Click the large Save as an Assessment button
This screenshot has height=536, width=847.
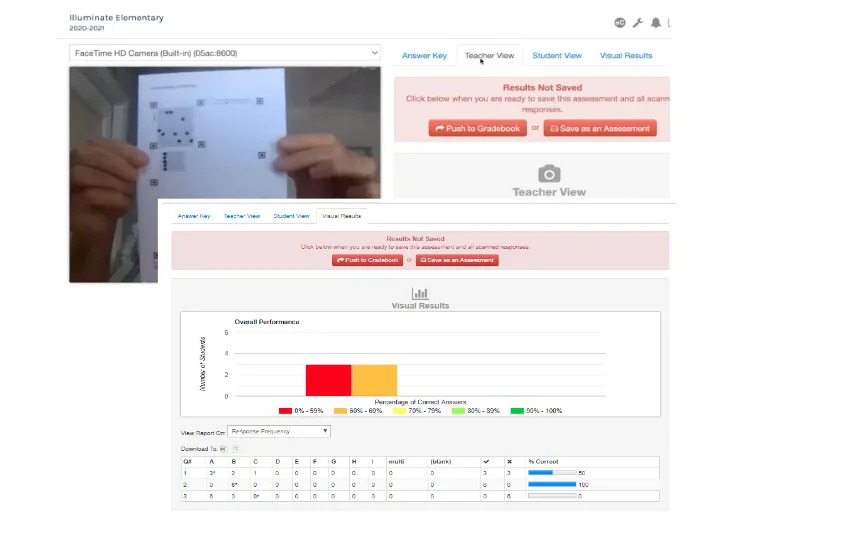coord(600,128)
